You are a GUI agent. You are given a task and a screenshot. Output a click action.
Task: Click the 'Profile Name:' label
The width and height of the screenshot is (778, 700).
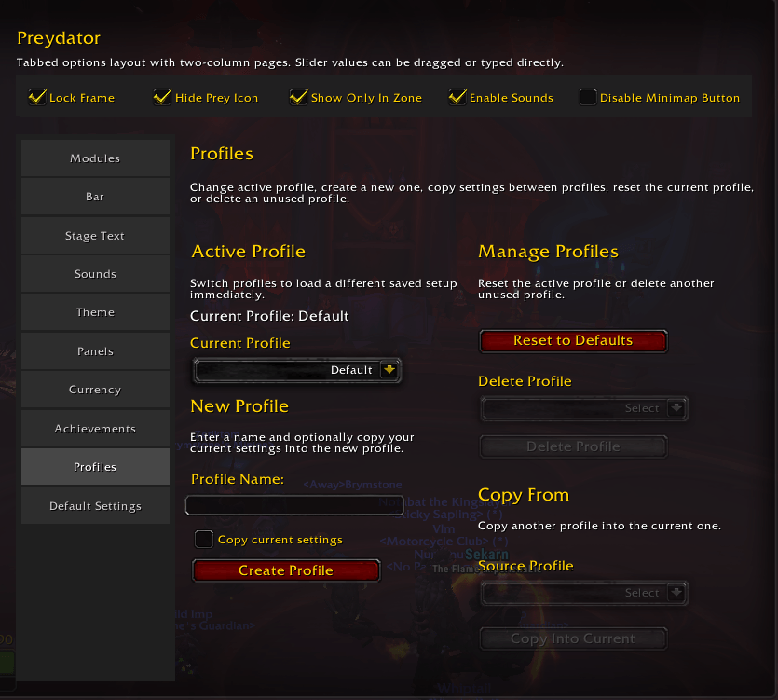[238, 479]
